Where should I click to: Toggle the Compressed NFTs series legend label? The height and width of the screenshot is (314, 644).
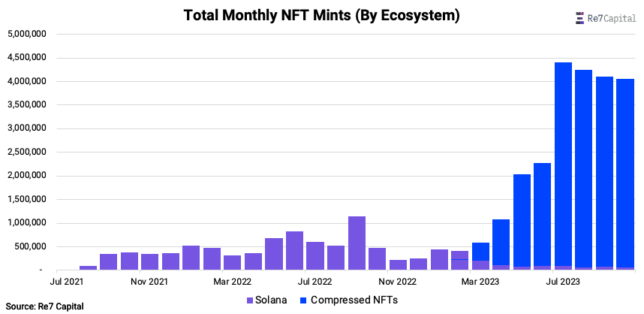[x=352, y=300]
